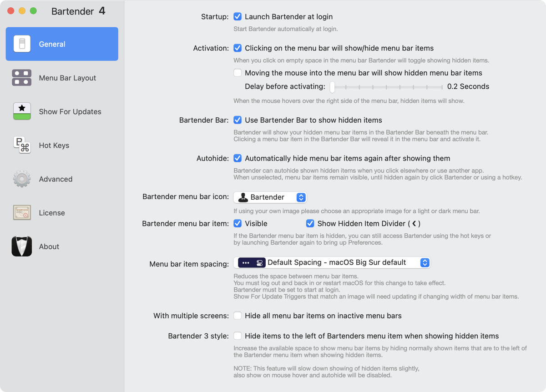The image size is (546, 392).
Task: Open the Bartender menu bar icon dropdown
Action: click(270, 197)
